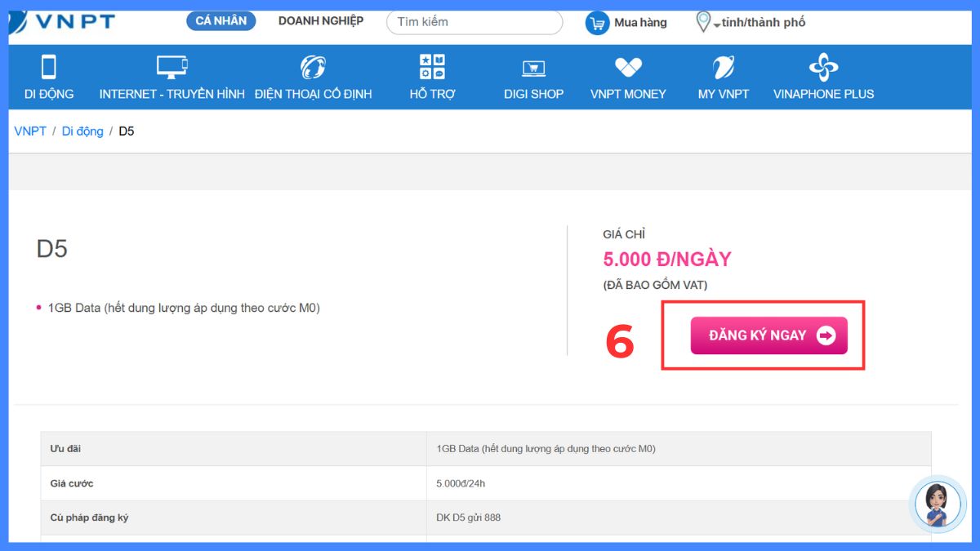Open ĐIỆN THOẠI CỐ ĐỊNH globe icon
The height and width of the screenshot is (551, 980).
click(314, 65)
